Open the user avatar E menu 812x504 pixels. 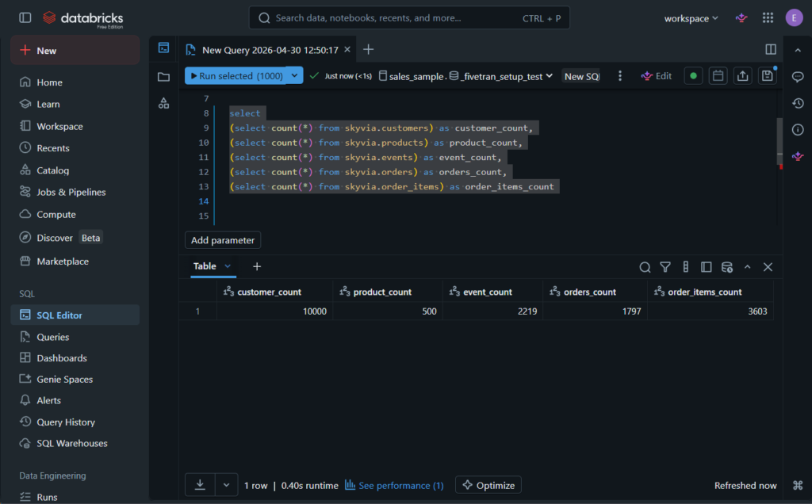[x=794, y=18]
